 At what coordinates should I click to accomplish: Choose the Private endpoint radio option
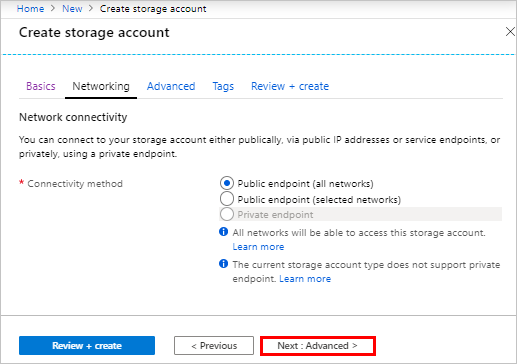227,214
